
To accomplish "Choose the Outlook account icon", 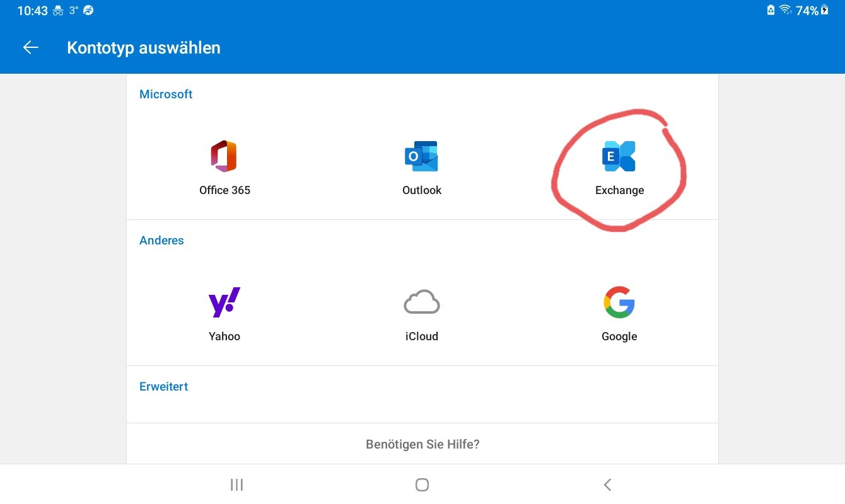I will click(421, 156).
